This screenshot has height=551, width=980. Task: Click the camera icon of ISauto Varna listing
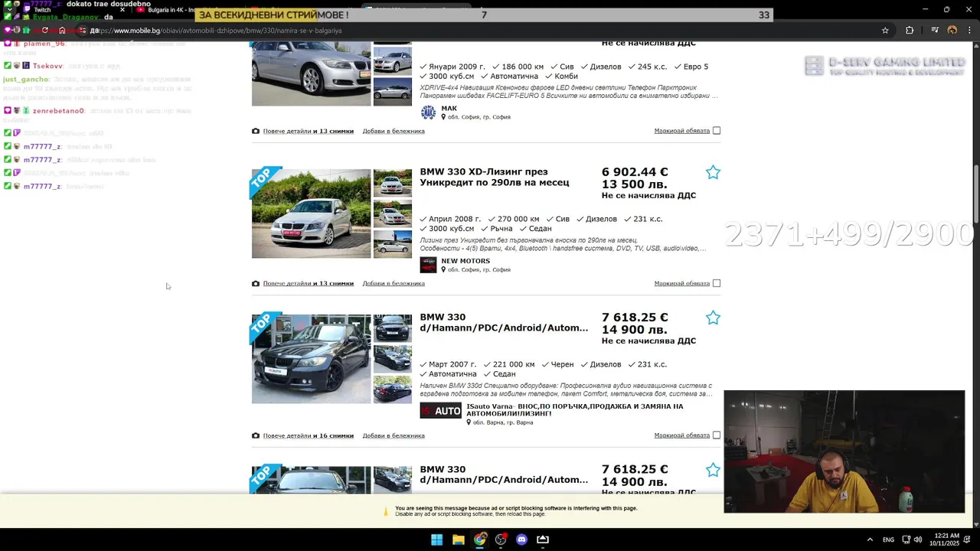256,435
